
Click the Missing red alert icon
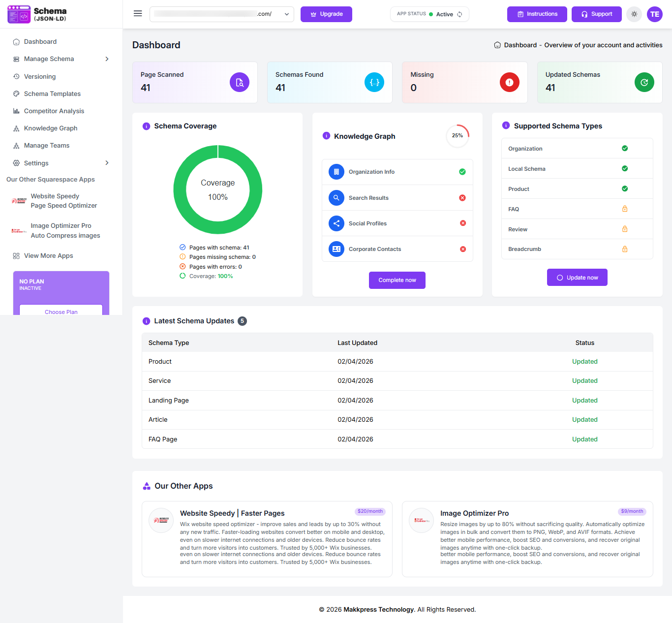tap(509, 82)
